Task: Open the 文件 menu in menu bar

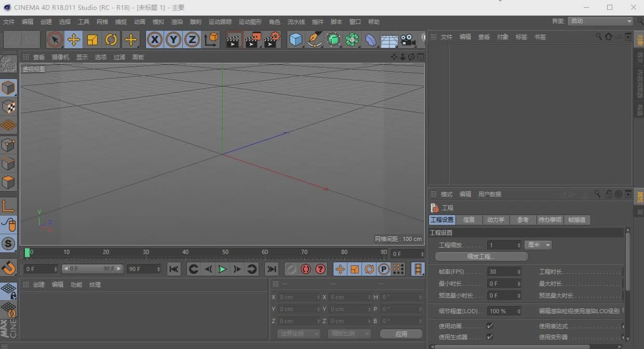Action: click(9, 22)
